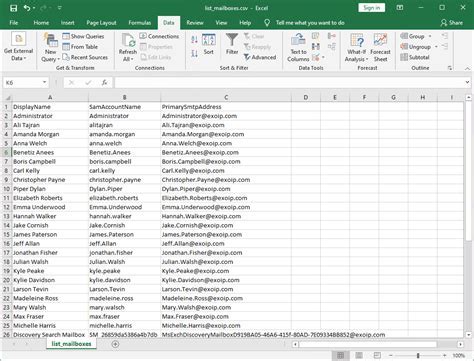Sort A to Z ascending

pos(194,40)
